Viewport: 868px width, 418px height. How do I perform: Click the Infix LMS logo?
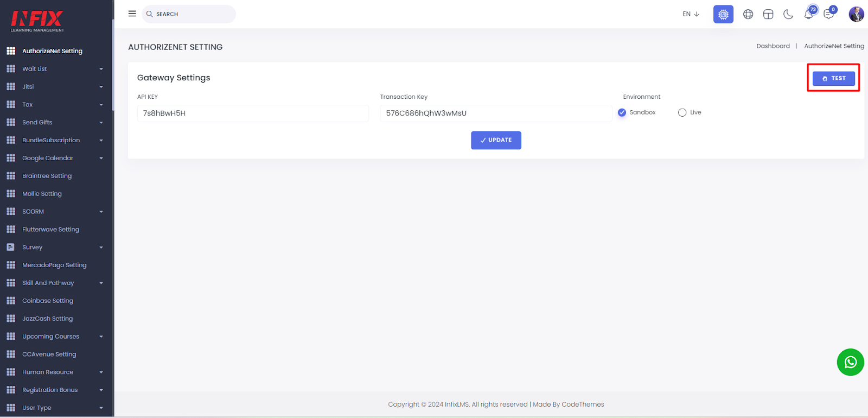click(x=37, y=21)
